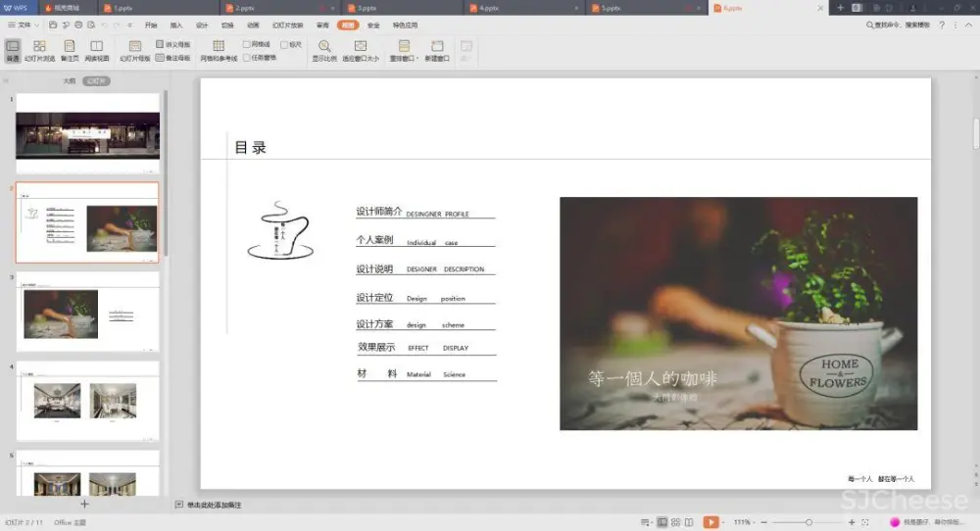Select slide 4 thumbnail
Image resolution: width=980 pixels, height=531 pixels.
tap(87, 401)
